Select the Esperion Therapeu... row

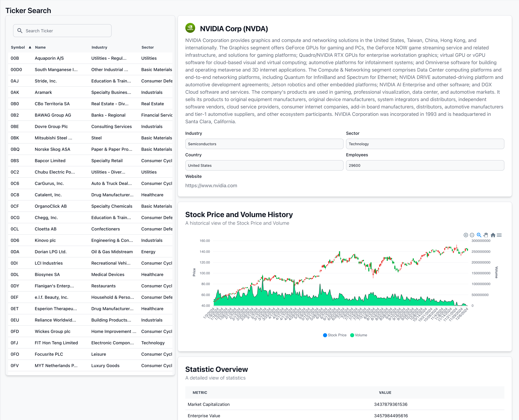point(90,308)
